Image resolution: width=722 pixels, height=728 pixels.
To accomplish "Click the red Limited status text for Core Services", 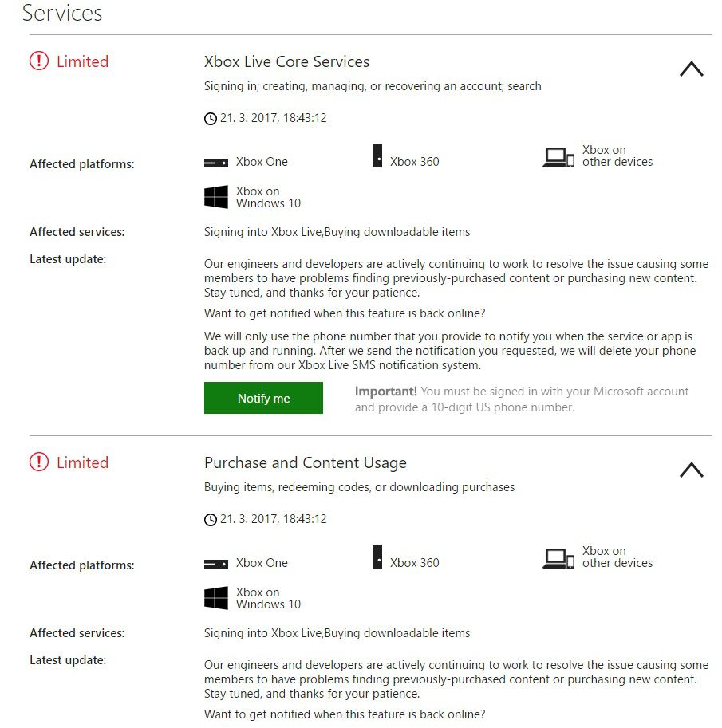I will (83, 61).
